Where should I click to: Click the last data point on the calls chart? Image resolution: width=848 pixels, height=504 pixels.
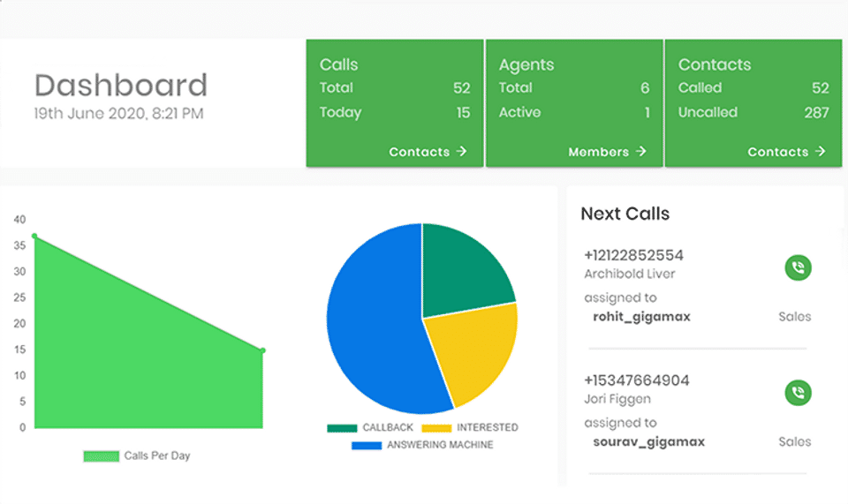pyautogui.click(x=263, y=350)
